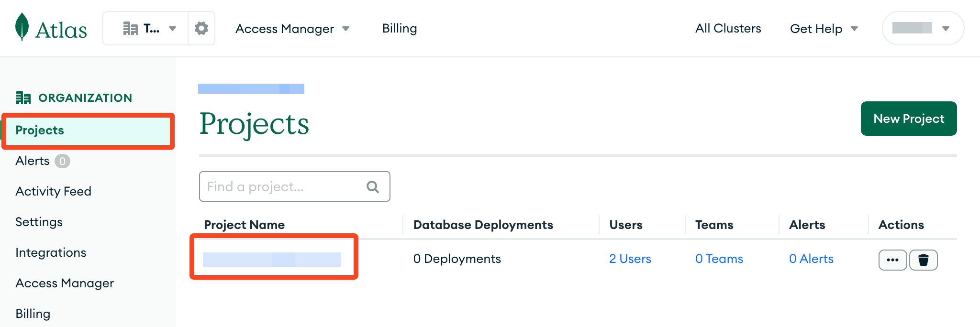This screenshot has height=327, width=980.
Task: Open the blurred project name link
Action: pos(272,259)
